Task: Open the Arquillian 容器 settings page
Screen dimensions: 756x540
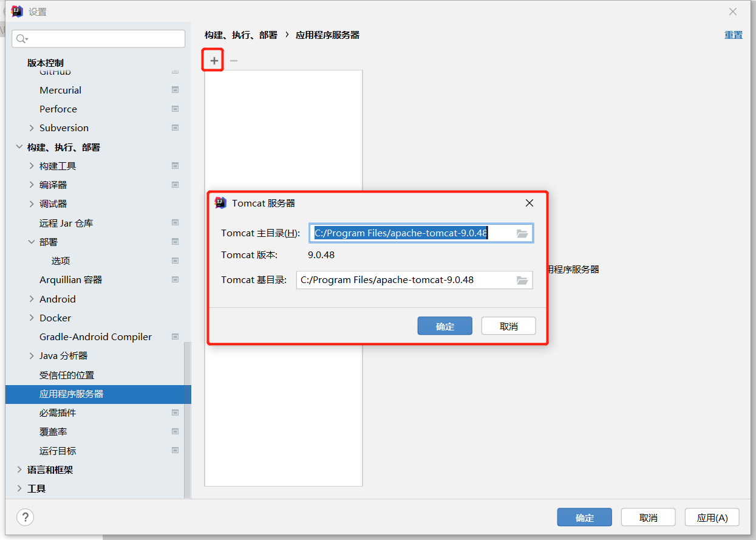Action: coord(70,279)
